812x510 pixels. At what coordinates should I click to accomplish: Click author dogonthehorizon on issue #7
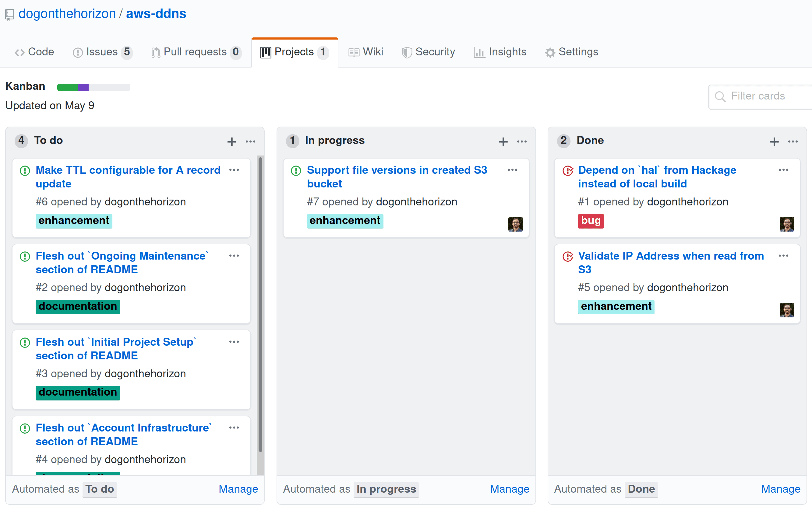tap(417, 202)
